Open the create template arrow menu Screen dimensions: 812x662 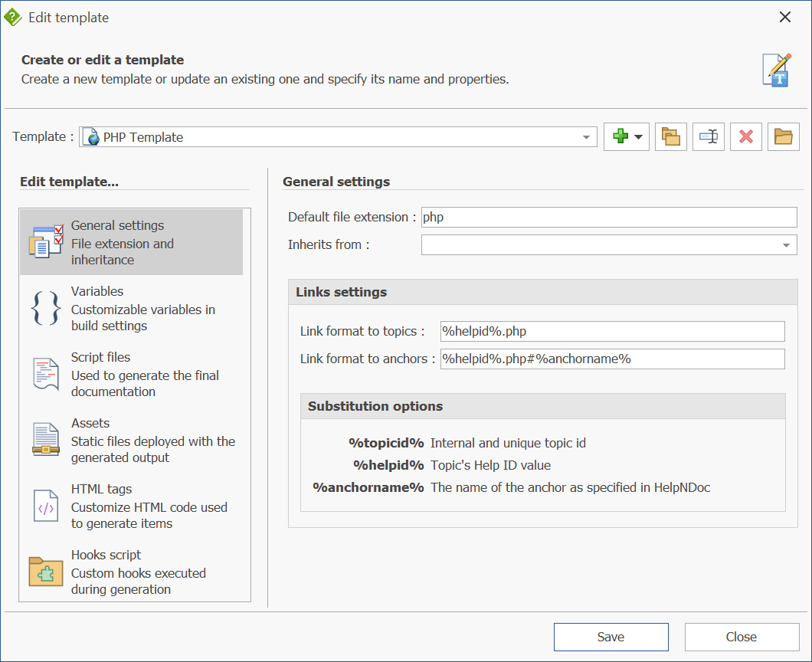pyautogui.click(x=638, y=137)
